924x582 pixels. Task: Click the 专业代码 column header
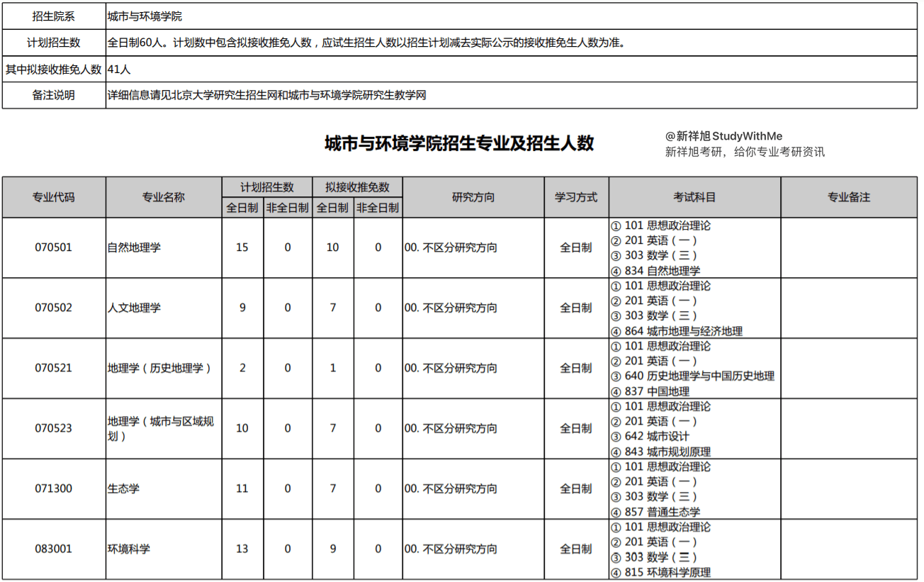[54, 197]
